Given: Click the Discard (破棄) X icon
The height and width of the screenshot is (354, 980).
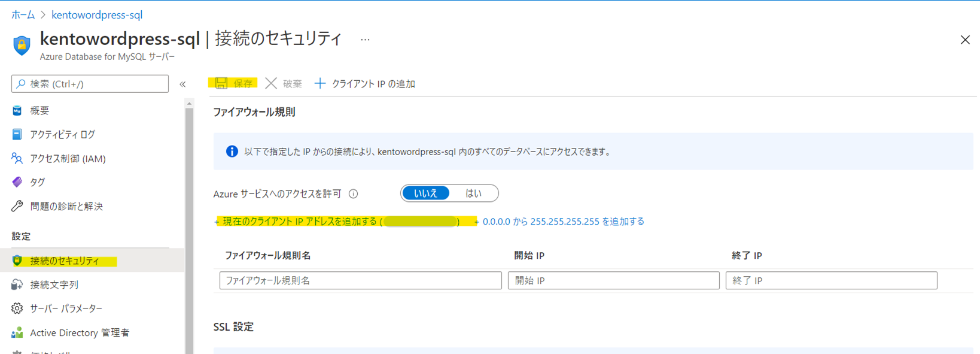Looking at the screenshot, I should click(x=271, y=83).
